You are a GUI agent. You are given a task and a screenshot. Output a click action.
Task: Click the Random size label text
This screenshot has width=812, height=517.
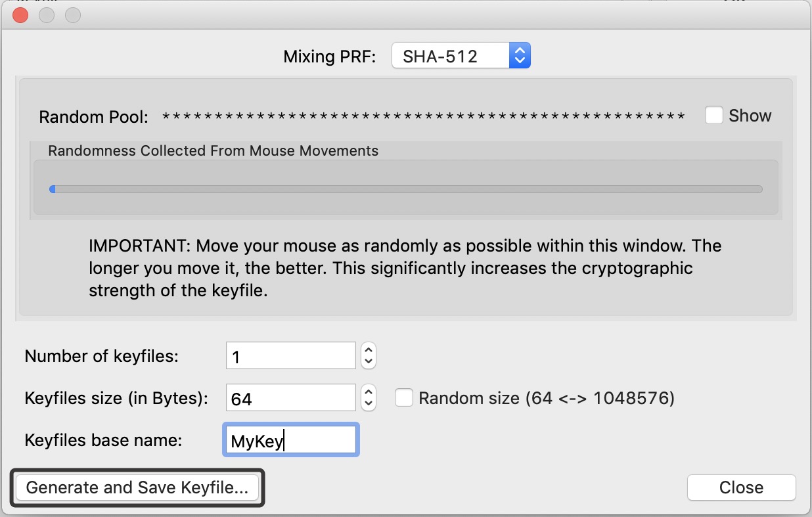546,398
